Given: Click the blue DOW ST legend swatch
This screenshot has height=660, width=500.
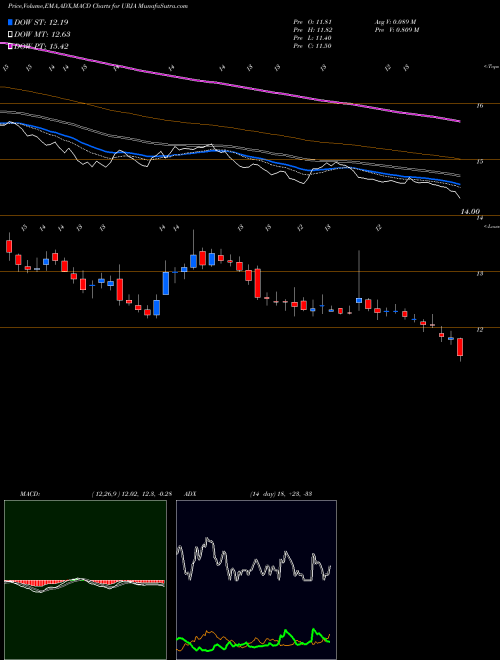Looking at the screenshot, I should coord(10,22).
